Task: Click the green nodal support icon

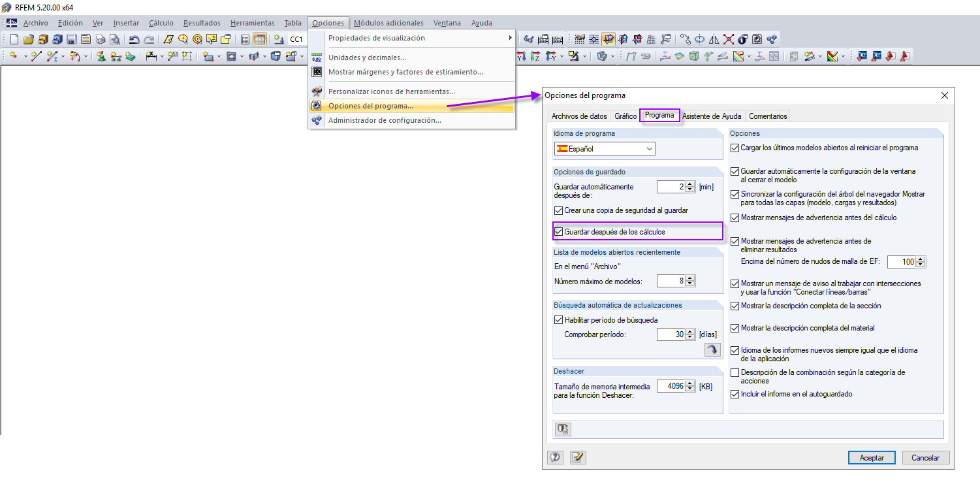Action: pyautogui.click(x=101, y=56)
